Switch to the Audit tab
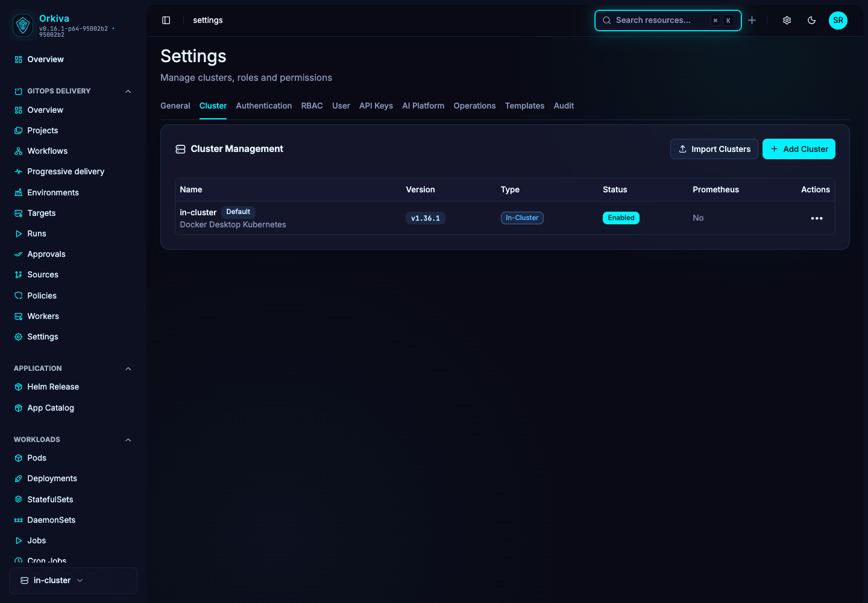This screenshot has height=603, width=868. 564,106
